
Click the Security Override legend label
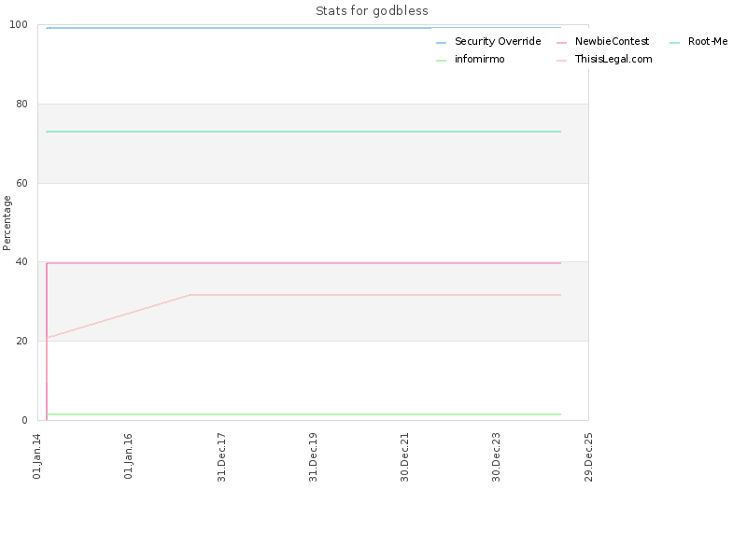pos(498,41)
